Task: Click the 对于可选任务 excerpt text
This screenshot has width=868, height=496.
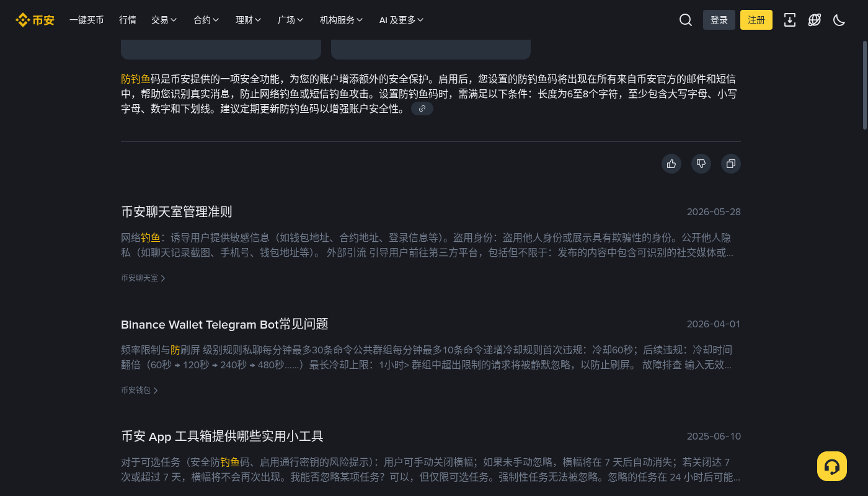Action: pos(431,469)
